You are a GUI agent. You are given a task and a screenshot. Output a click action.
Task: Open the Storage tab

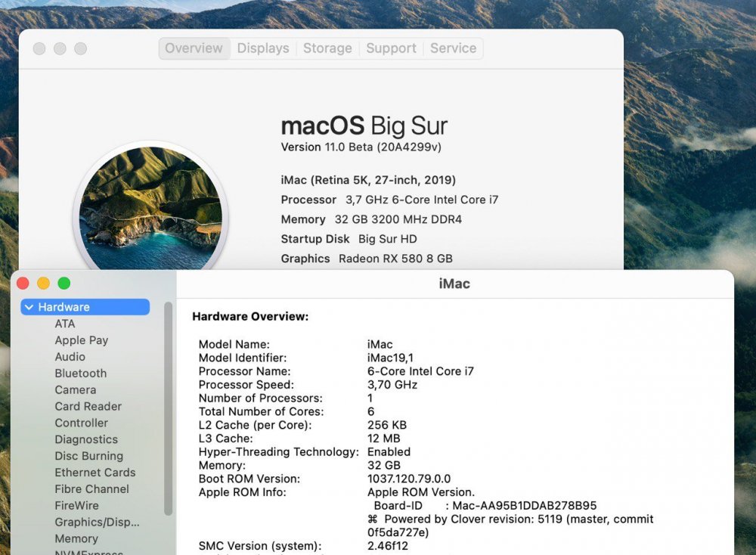[x=327, y=48]
